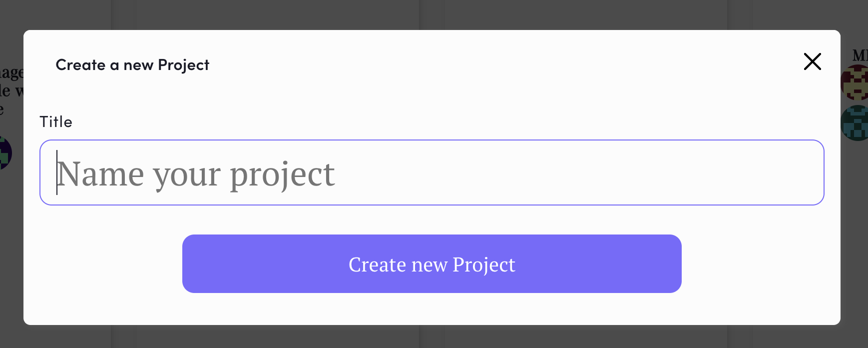Submit the form with the purple button
Screen dimensions: 868x348
(432, 263)
